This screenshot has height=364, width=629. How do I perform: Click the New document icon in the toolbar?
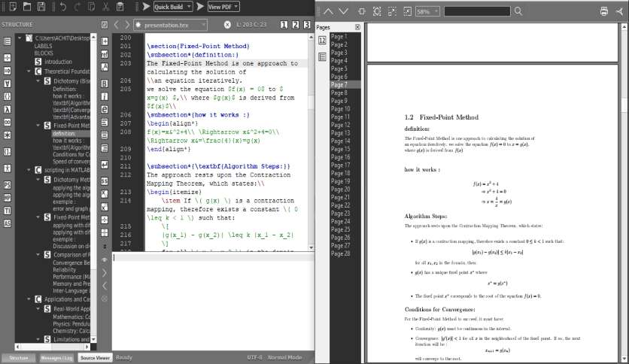pyautogui.click(x=13, y=7)
